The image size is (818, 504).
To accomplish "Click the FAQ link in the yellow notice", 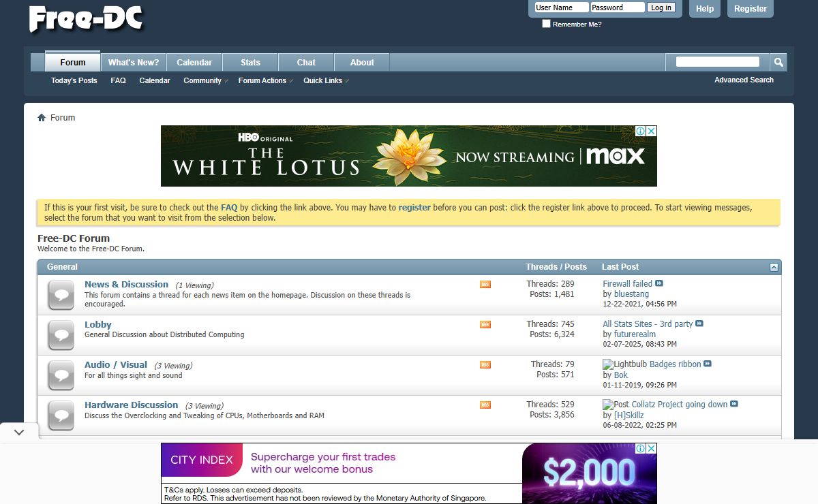I will (x=229, y=208).
